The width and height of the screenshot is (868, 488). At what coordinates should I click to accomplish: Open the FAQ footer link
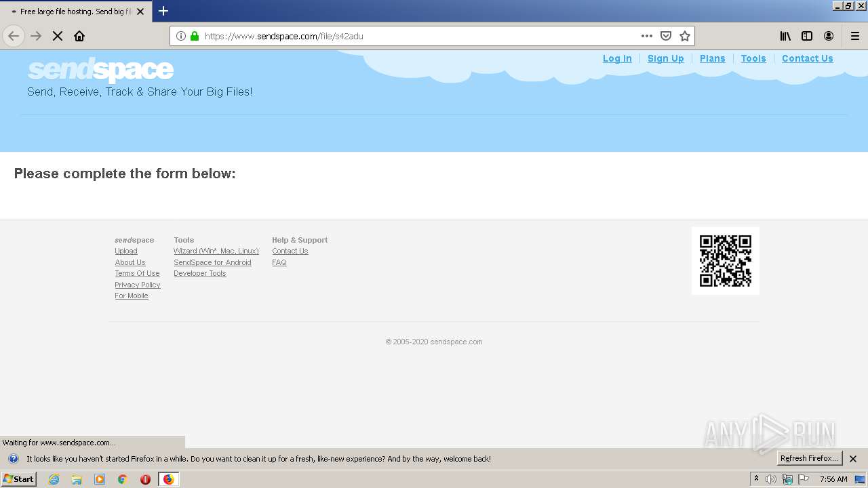point(279,262)
